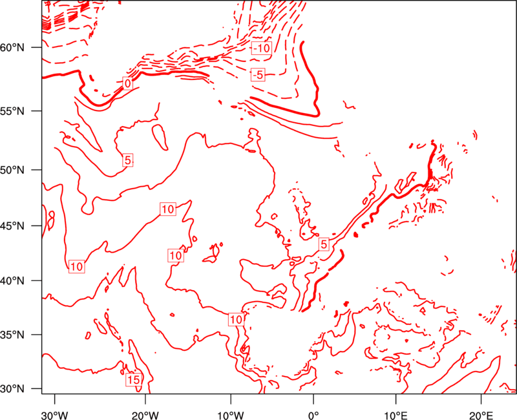Image resolution: width=517 pixels, height=420 pixels.
Task: Click the 60°N latitude axis label
Action: coord(12,48)
